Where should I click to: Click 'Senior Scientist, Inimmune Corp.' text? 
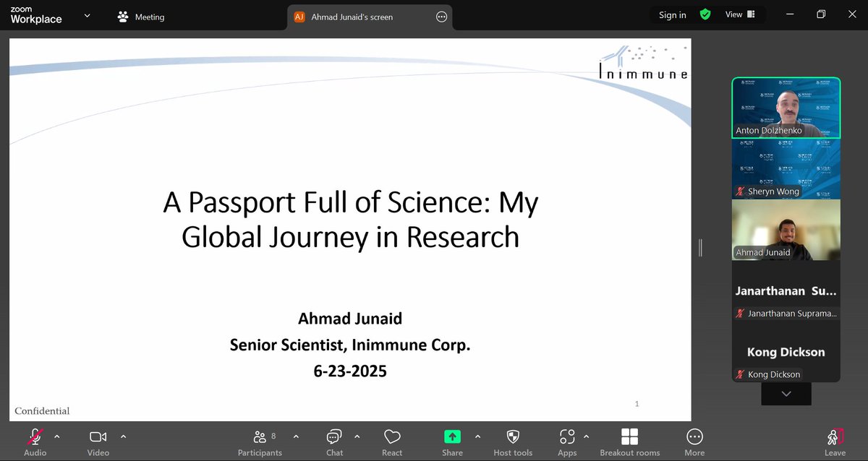350,345
